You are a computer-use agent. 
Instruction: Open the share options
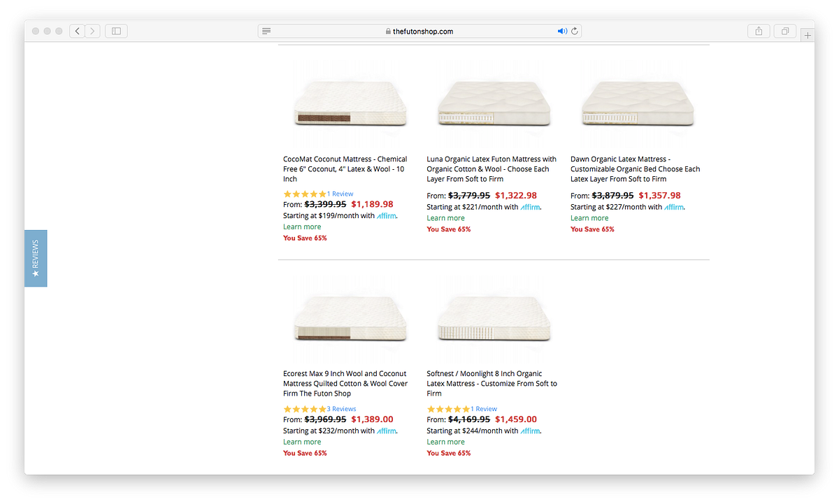759,31
